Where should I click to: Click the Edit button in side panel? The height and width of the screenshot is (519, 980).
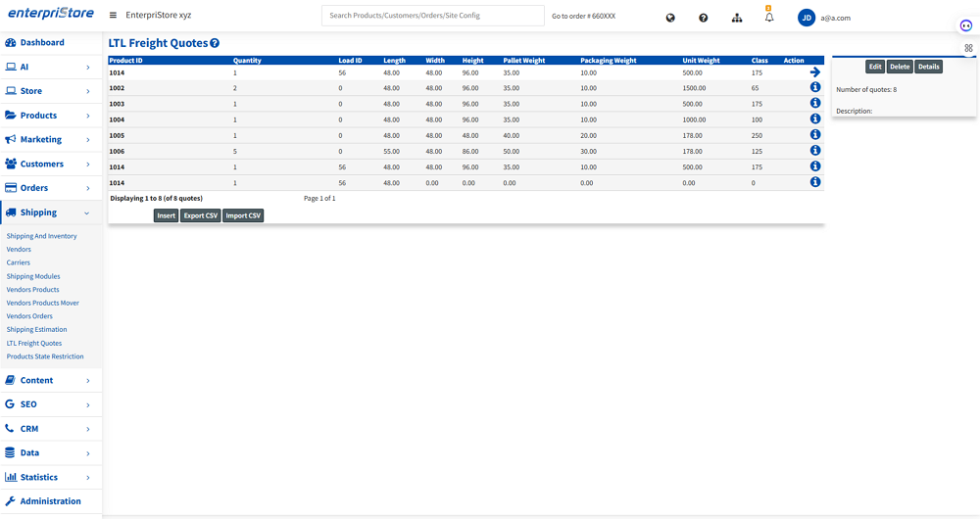[875, 67]
